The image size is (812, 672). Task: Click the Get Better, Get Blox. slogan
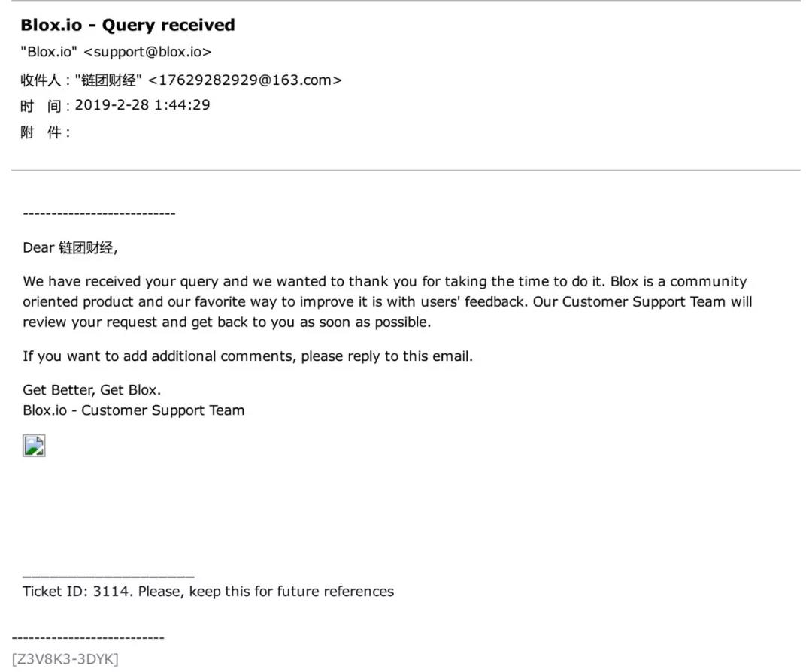[92, 390]
